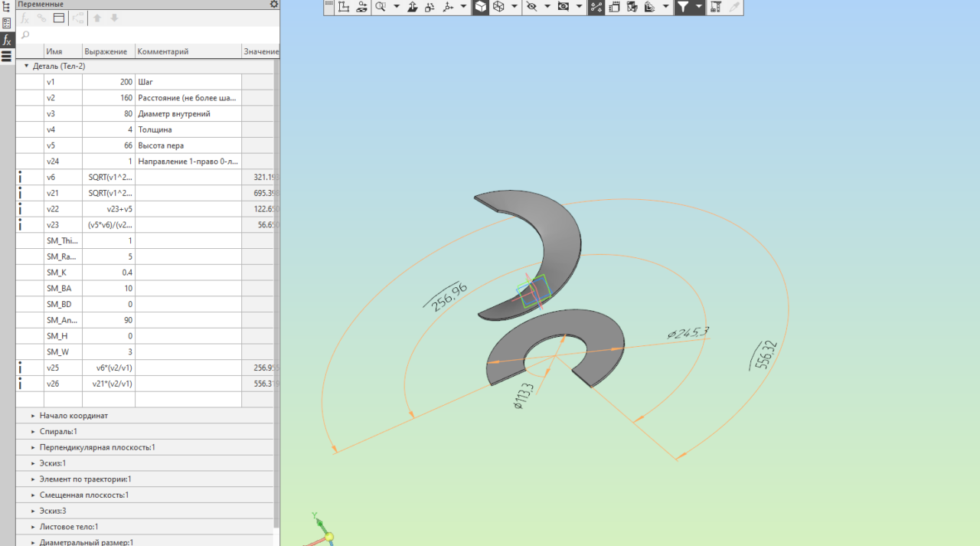The width and height of the screenshot is (980, 546).
Task: Select the zoom magnifier tool in view toolbar
Action: (381, 7)
